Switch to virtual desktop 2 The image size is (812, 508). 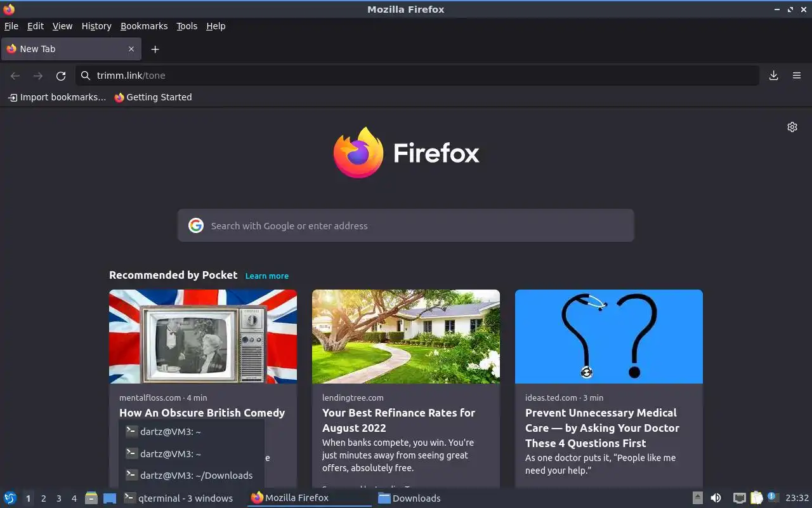pos(43,498)
